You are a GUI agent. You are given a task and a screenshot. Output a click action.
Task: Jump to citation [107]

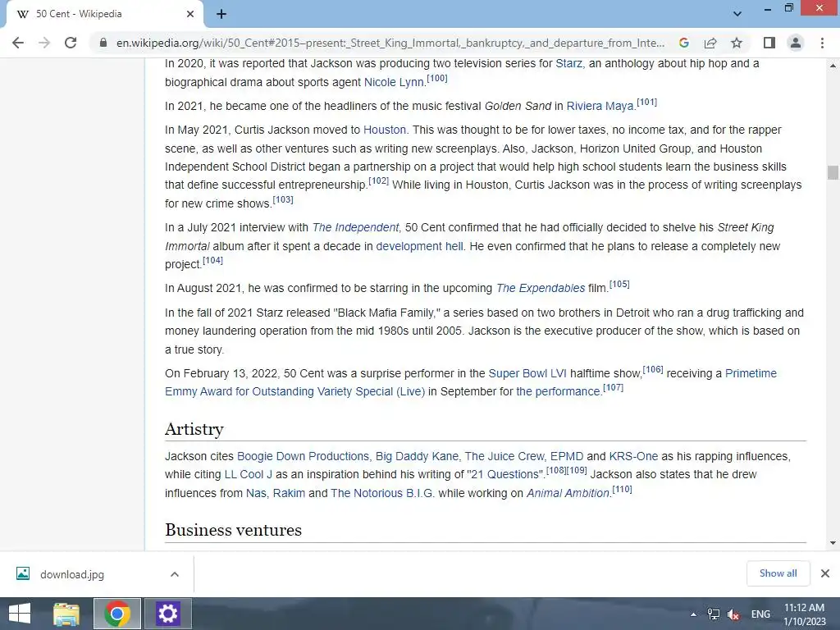613,387
